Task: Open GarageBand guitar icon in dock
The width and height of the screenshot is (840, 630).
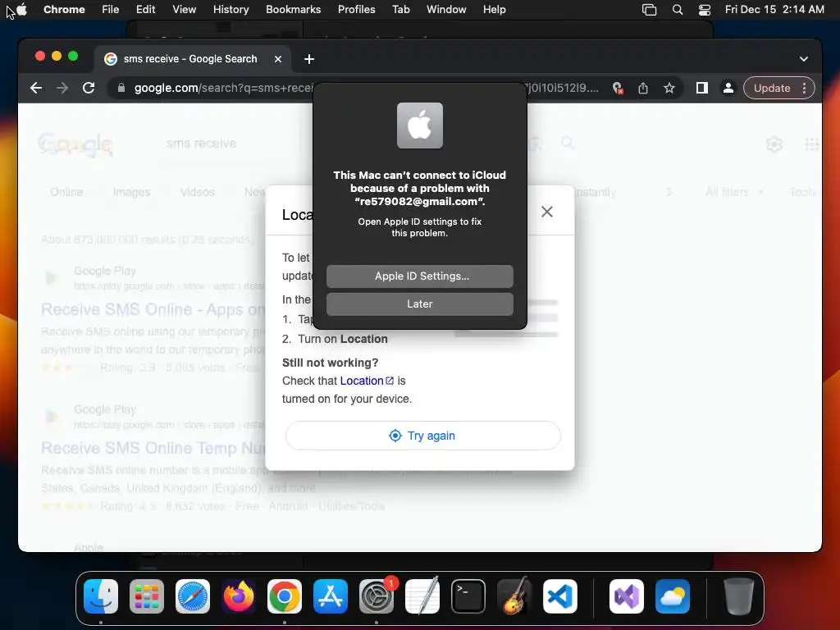Action: click(514, 596)
